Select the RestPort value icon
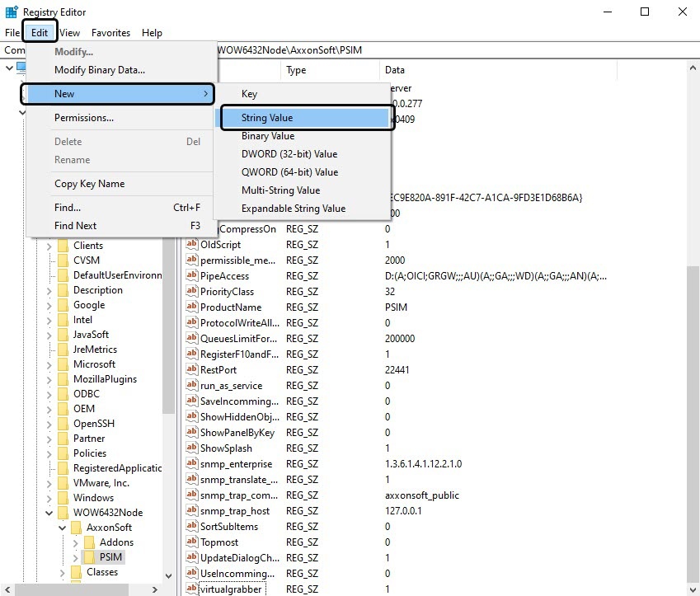700x596 pixels. (x=192, y=370)
